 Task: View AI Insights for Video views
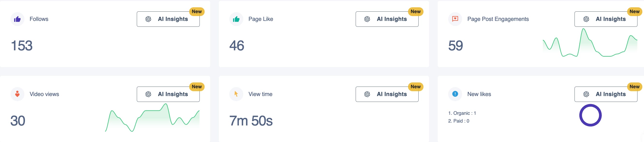click(168, 94)
